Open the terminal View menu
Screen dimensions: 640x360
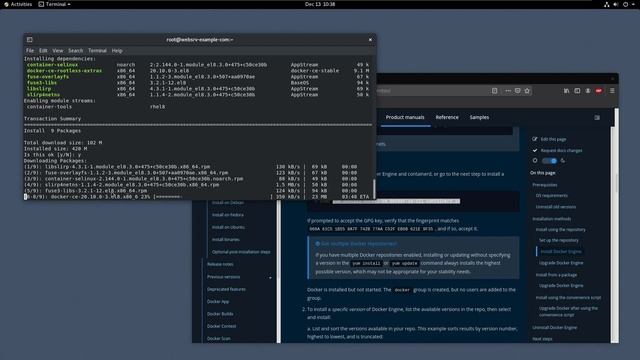point(58,51)
